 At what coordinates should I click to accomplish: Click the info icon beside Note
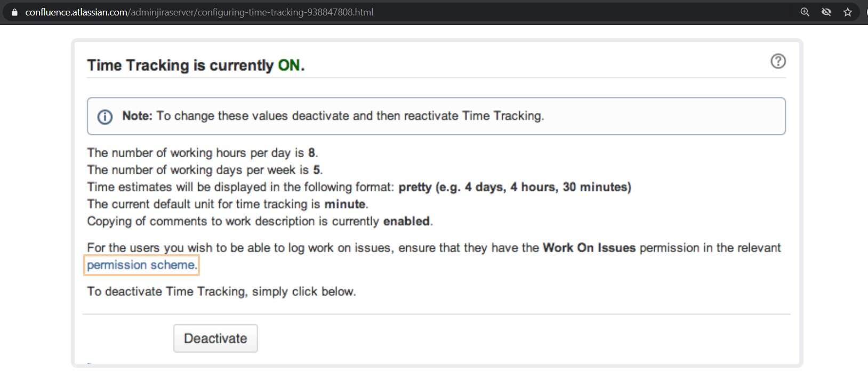(105, 117)
